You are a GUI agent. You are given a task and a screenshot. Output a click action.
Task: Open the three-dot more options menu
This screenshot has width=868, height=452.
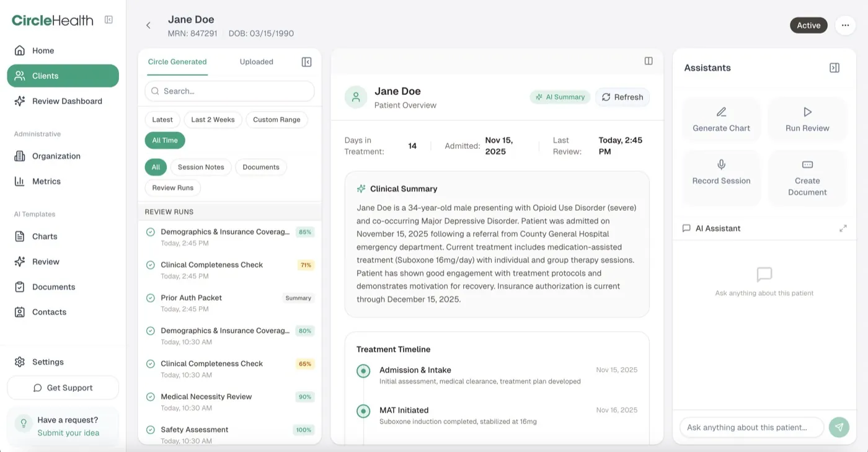tap(845, 25)
